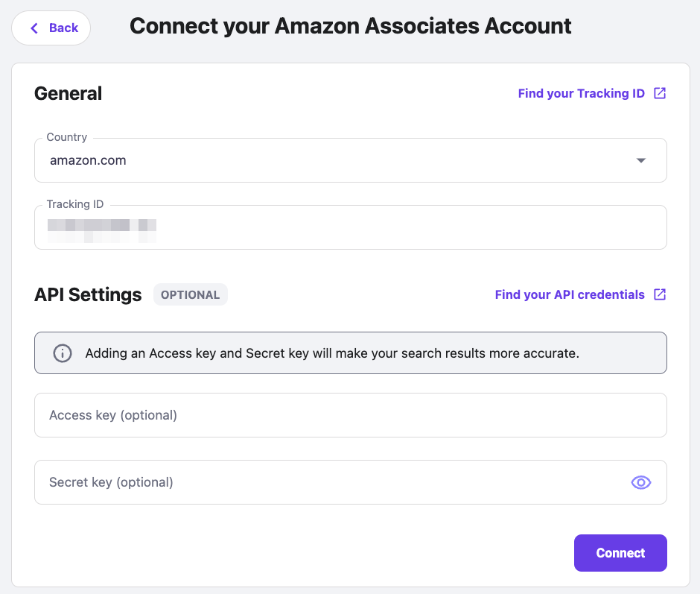Open the Find your Tracking ID link
This screenshot has width=700, height=594.
point(581,93)
